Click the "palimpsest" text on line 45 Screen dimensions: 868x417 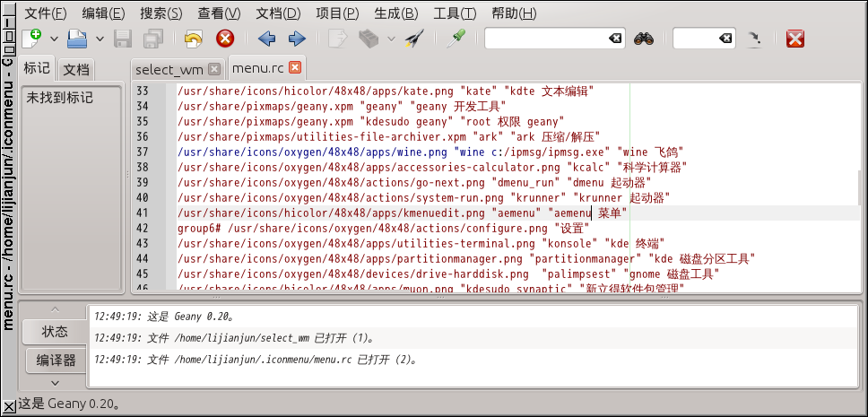click(578, 274)
